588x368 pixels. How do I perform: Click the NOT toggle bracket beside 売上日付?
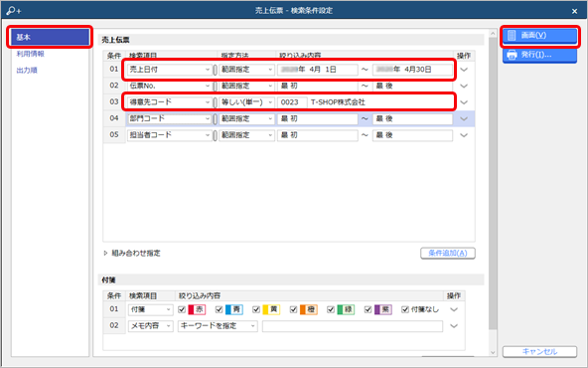pyautogui.click(x=215, y=70)
